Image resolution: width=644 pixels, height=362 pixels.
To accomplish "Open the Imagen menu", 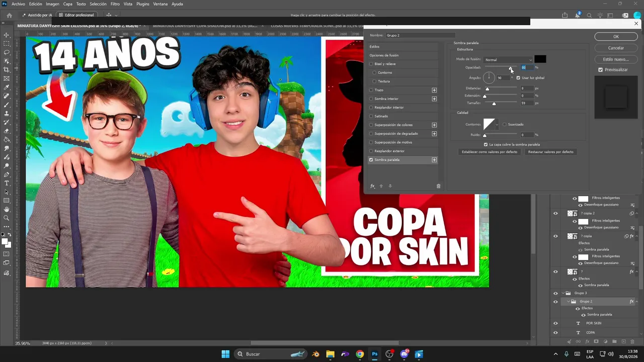I will pos(52,4).
